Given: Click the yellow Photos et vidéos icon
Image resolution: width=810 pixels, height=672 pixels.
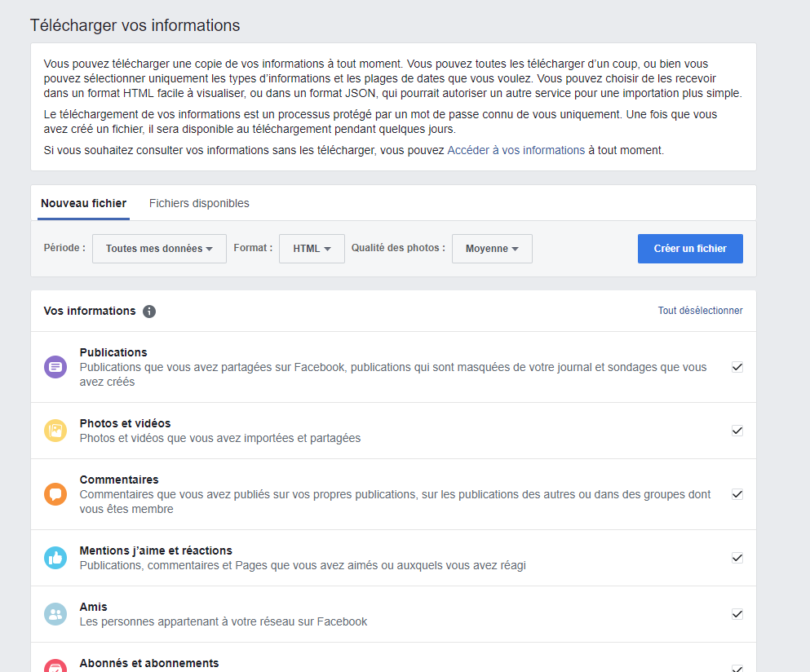Looking at the screenshot, I should pyautogui.click(x=55, y=431).
